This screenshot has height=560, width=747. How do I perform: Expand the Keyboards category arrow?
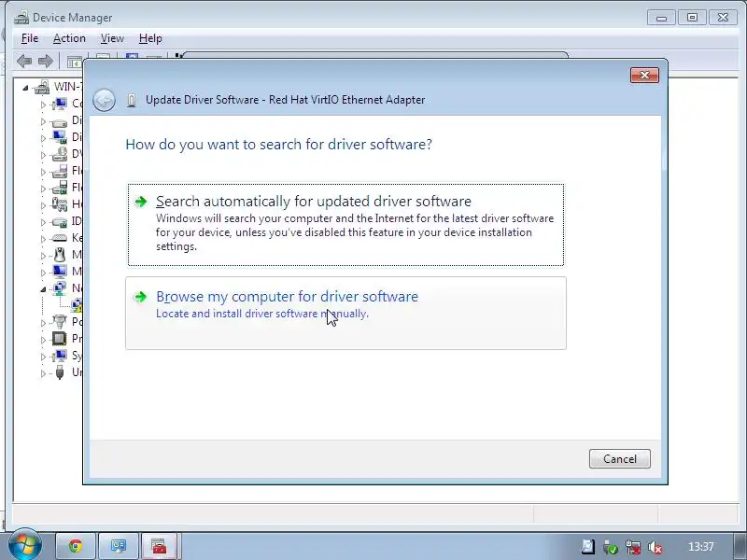(43, 239)
